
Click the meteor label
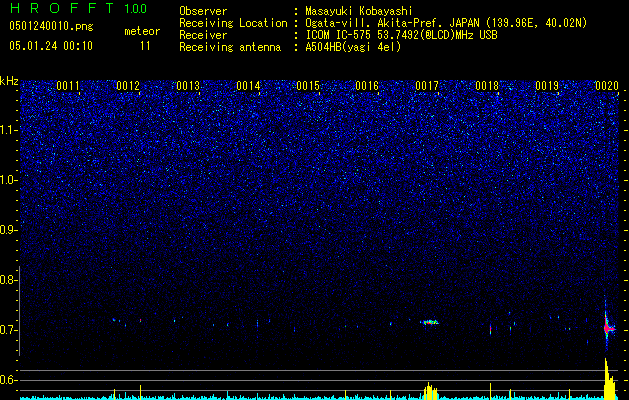[x=142, y=31]
